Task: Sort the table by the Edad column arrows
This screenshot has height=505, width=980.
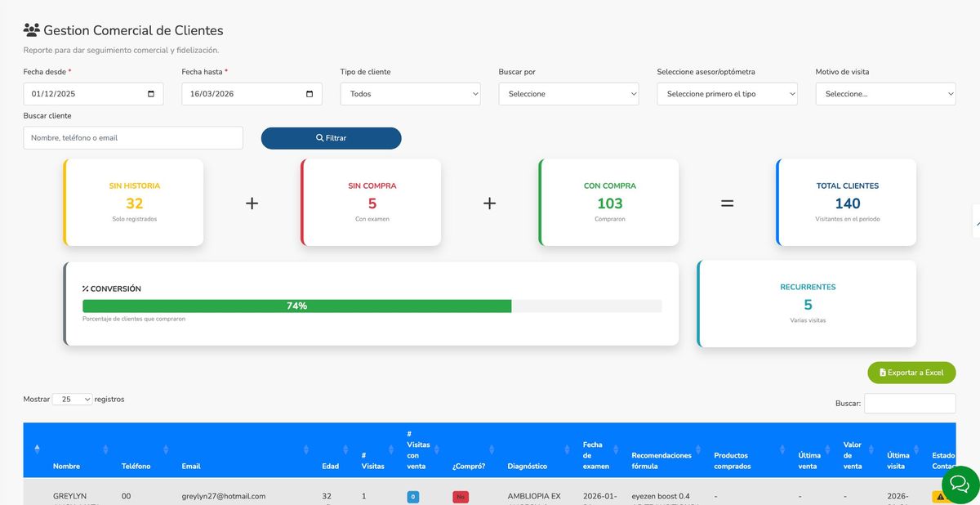Action: pos(344,449)
